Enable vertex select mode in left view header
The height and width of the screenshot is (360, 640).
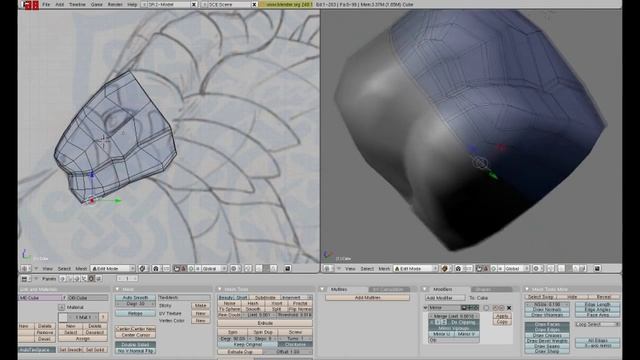click(x=259, y=269)
